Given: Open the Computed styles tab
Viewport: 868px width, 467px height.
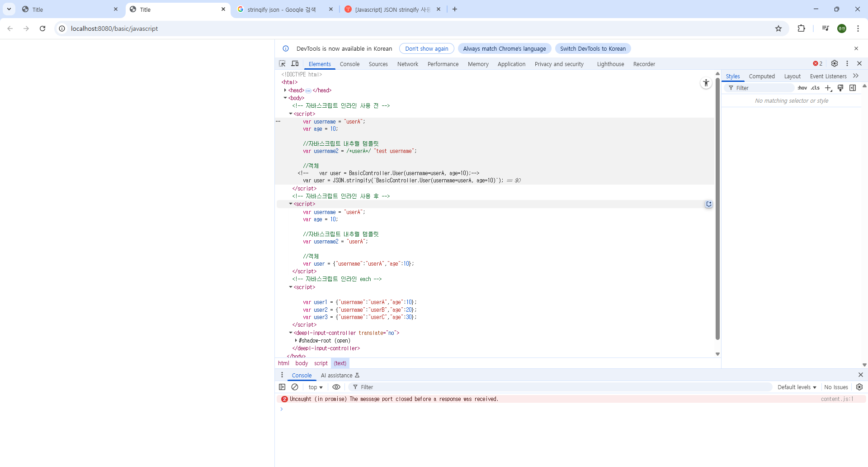Looking at the screenshot, I should pos(761,76).
